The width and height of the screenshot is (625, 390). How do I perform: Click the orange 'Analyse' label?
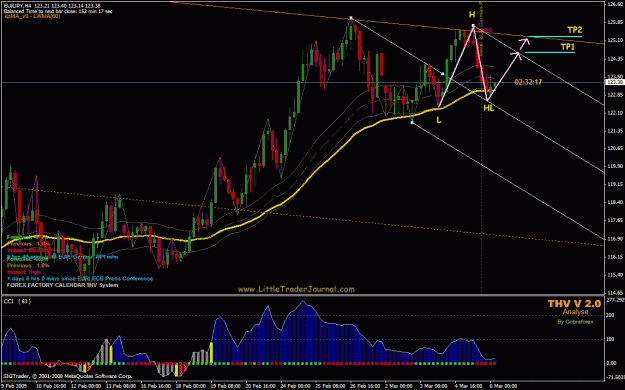pos(575,312)
